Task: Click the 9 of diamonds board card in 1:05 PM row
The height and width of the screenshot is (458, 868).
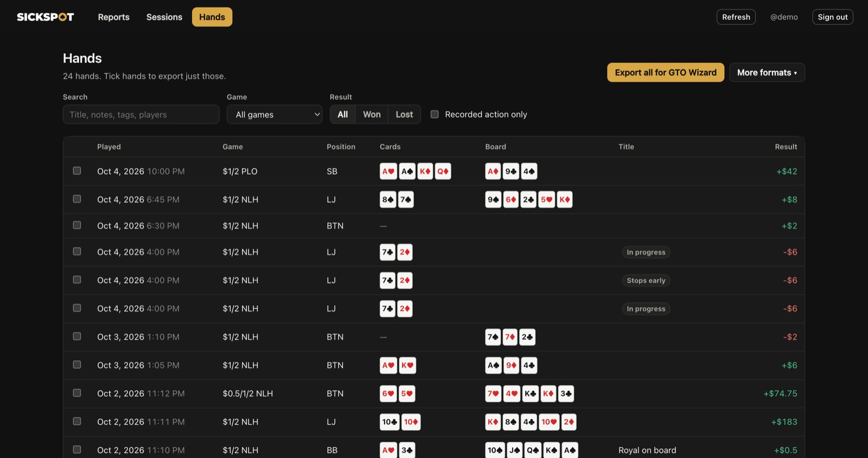Action: [x=511, y=365]
